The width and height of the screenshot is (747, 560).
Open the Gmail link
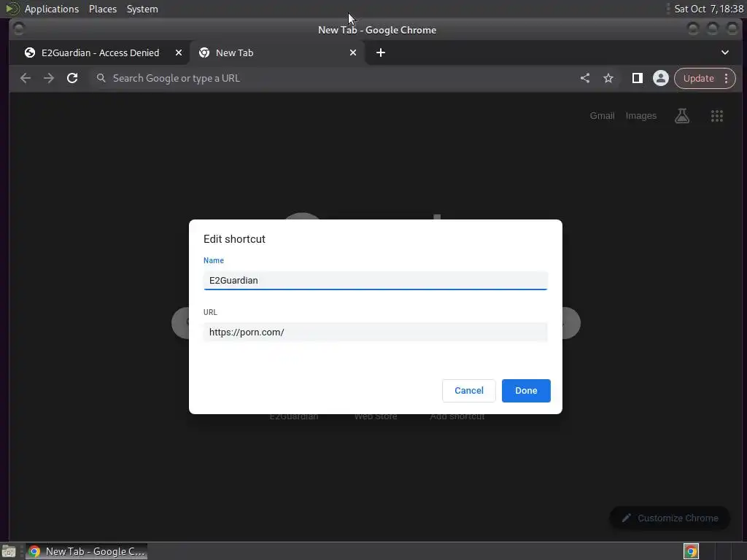click(x=602, y=116)
